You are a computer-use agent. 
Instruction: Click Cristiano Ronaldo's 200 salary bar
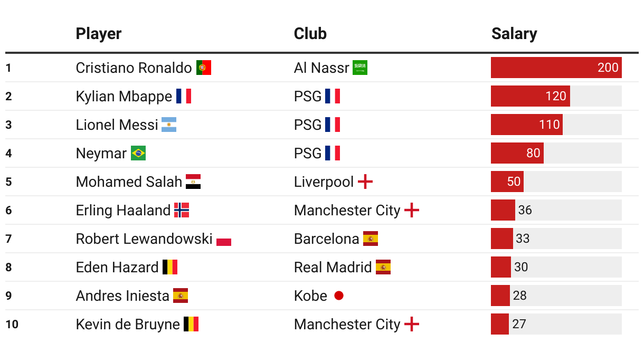[556, 68]
